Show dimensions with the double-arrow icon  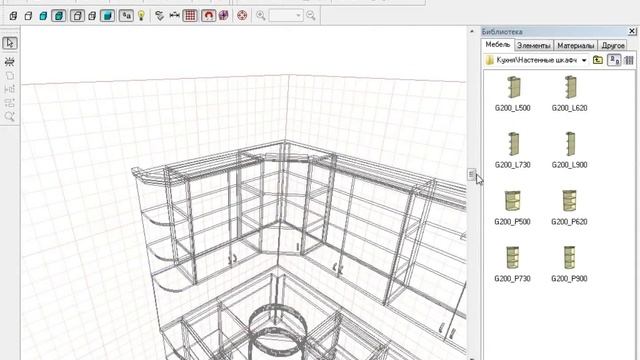pyautogui.click(x=175, y=16)
